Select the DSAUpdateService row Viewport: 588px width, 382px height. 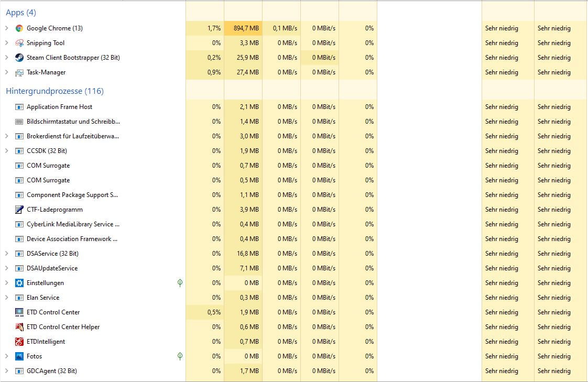tap(52, 268)
